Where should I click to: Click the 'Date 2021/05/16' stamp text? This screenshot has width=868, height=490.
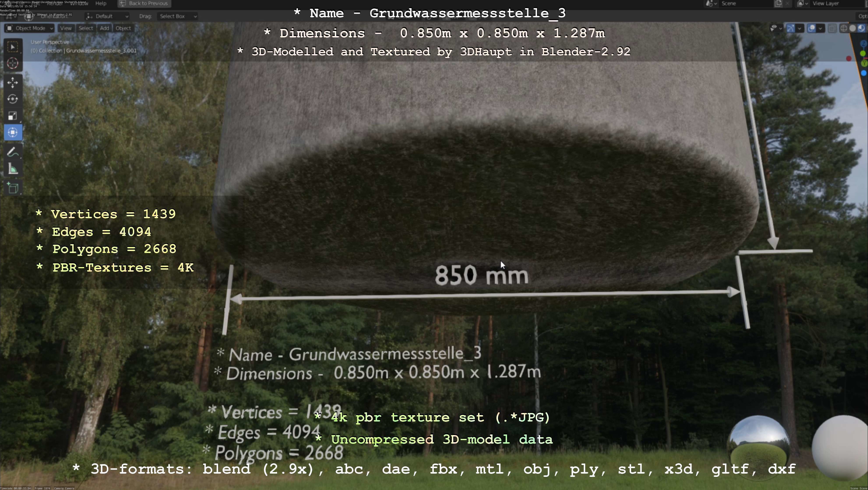click(19, 6)
